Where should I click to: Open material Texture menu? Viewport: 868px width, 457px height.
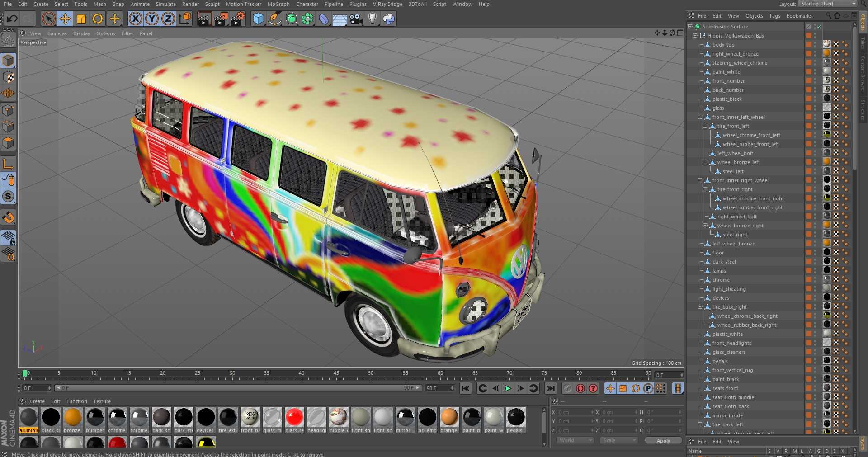click(x=102, y=401)
